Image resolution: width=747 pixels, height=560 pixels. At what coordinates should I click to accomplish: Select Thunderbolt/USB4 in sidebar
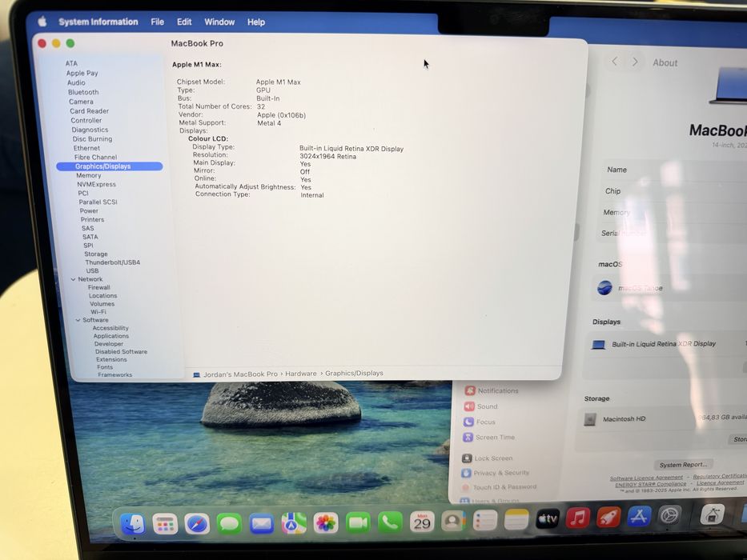pyautogui.click(x=112, y=262)
